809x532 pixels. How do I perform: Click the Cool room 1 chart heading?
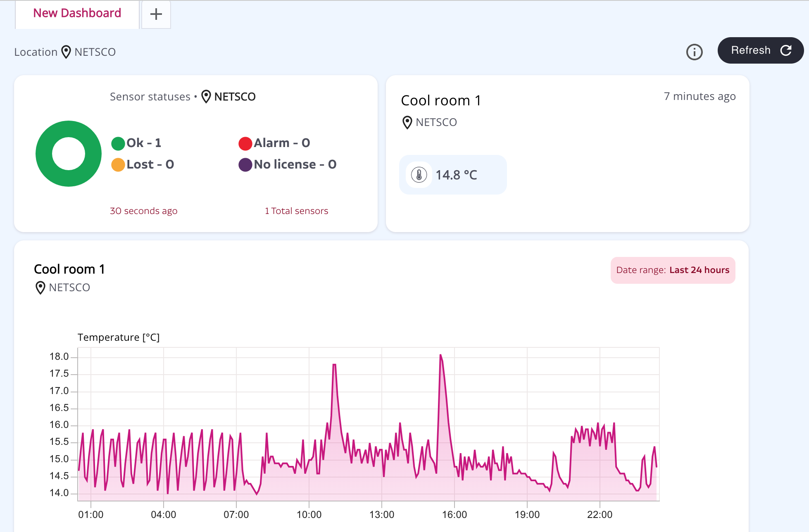click(69, 269)
